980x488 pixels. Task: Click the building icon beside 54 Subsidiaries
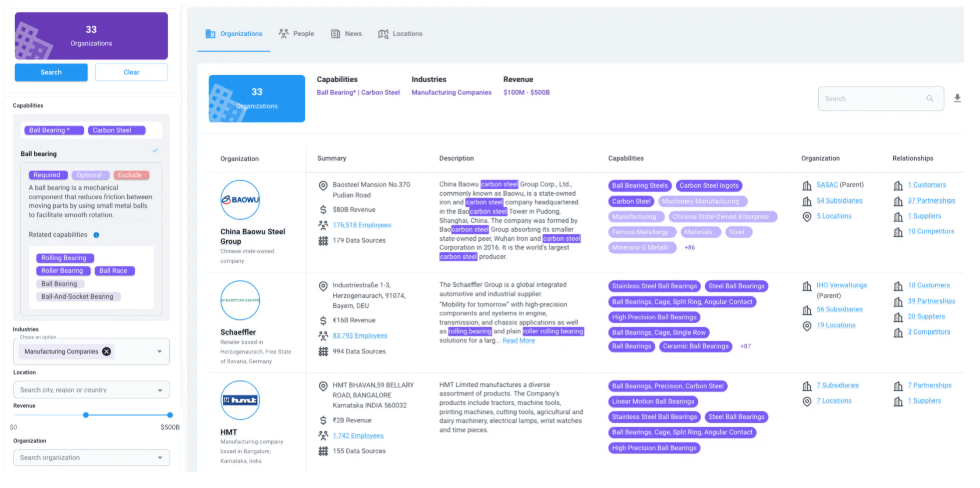coord(807,201)
